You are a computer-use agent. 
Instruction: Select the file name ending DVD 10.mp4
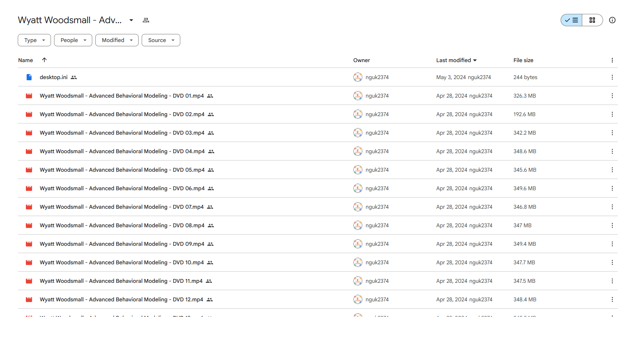coord(122,262)
